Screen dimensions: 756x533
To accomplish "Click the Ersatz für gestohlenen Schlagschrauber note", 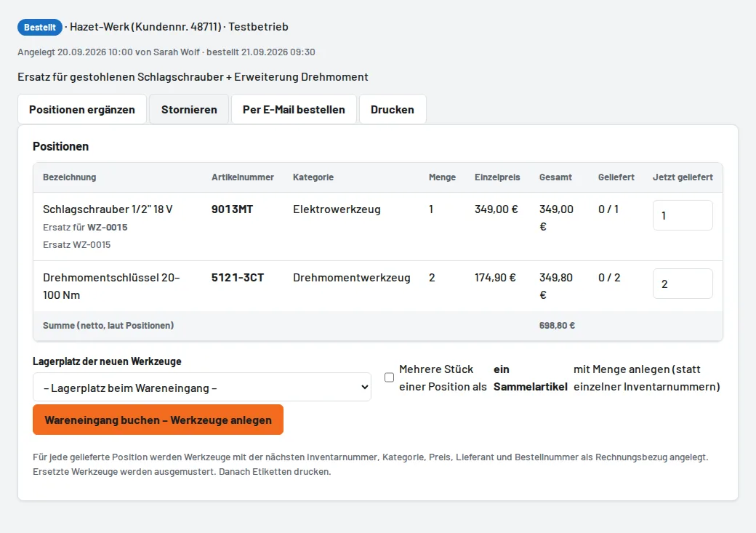I will [193, 76].
